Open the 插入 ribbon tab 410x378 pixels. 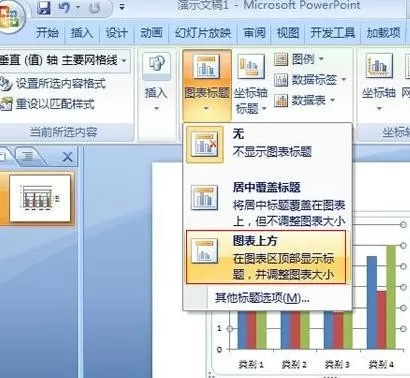82,33
